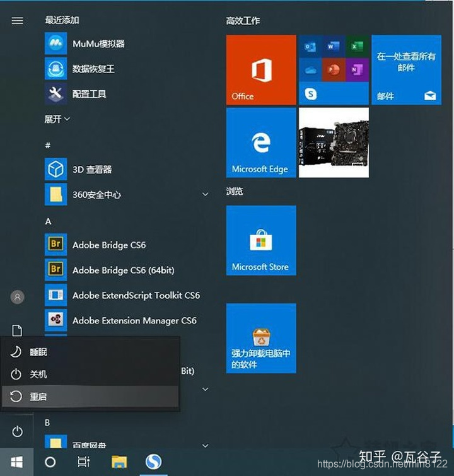Select 睡眠 from the power menu
The width and height of the screenshot is (454, 476).
(90, 352)
